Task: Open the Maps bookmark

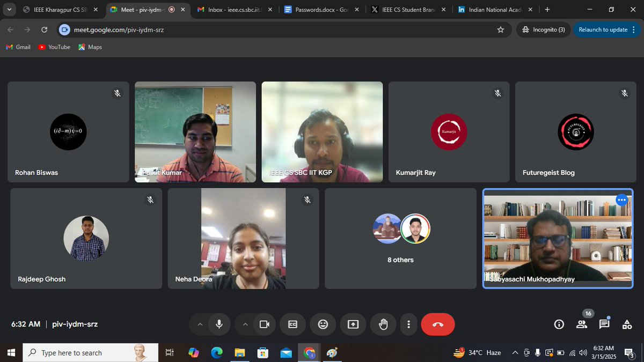Action: pos(90,47)
